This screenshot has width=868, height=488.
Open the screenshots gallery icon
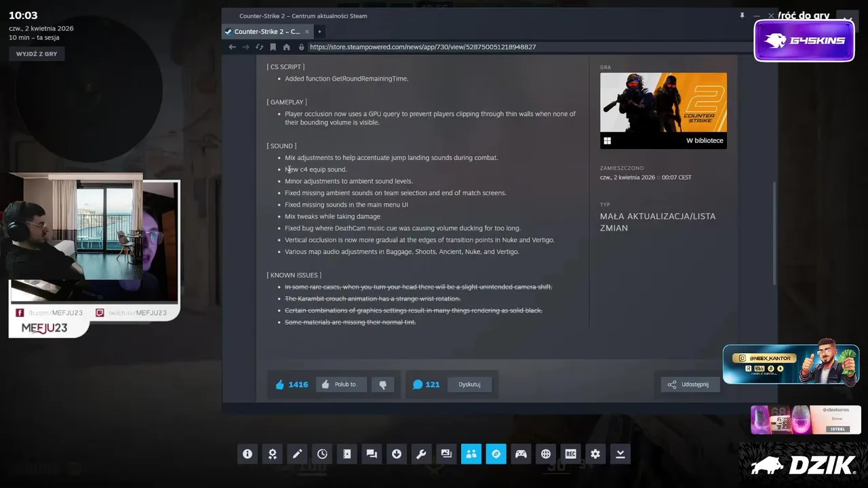click(446, 454)
